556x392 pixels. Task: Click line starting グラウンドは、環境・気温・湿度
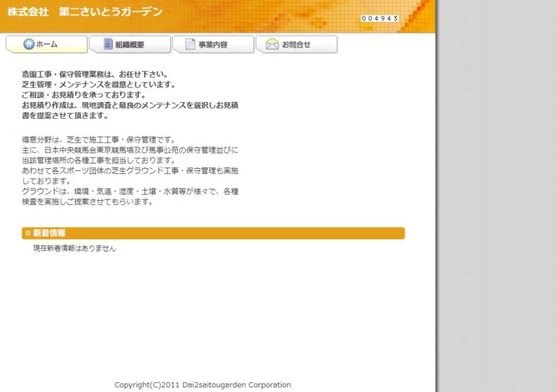[130, 192]
